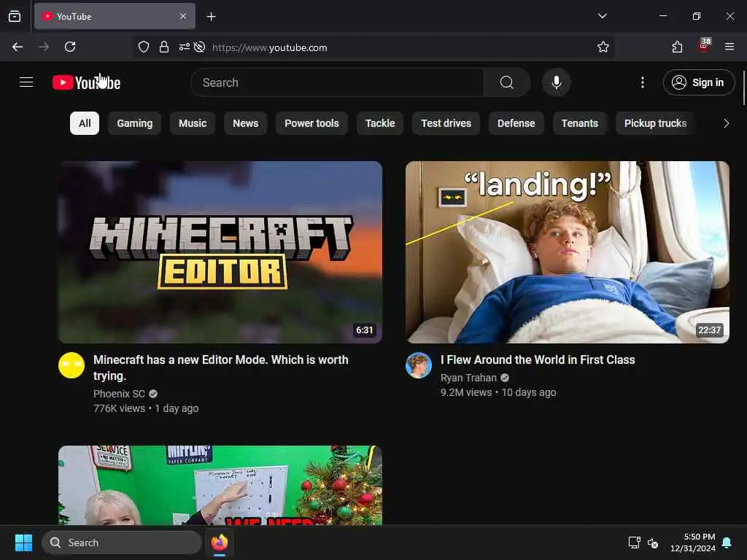Screen dimensions: 747x560
Task: Open site permissions icon in address bar
Action: (x=184, y=47)
